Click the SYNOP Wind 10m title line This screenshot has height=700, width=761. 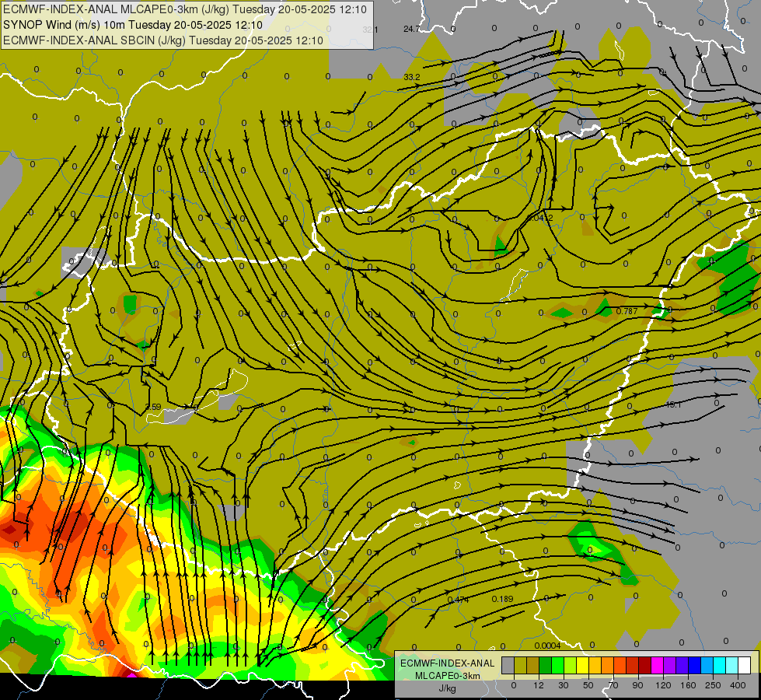pos(133,25)
